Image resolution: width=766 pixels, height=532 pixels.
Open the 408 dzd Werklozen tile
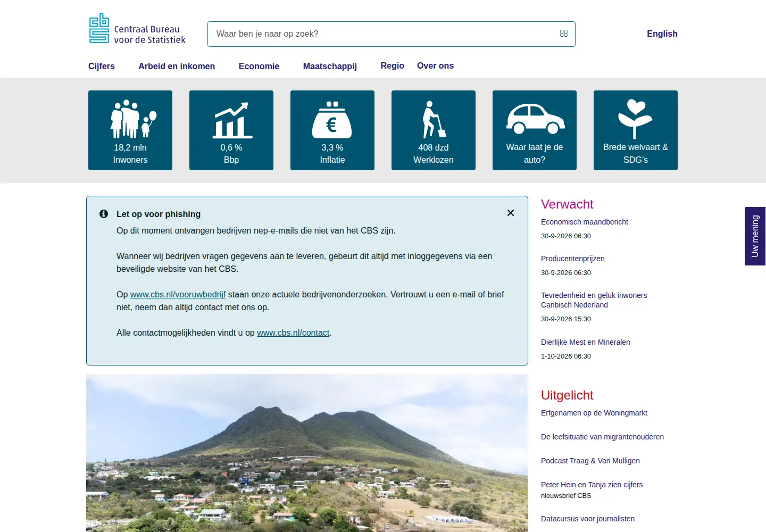434,130
